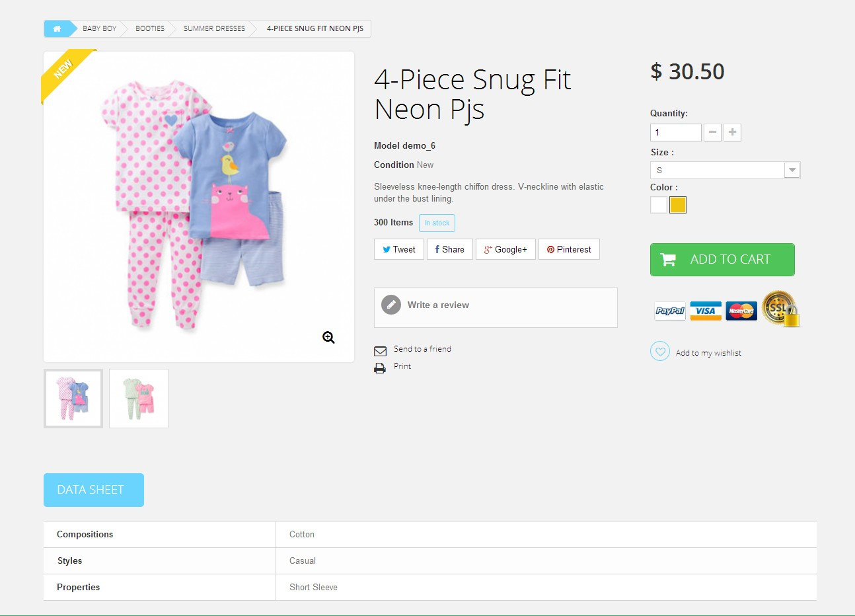Open the Size dropdown
The height and width of the screenshot is (616, 855).
point(725,171)
